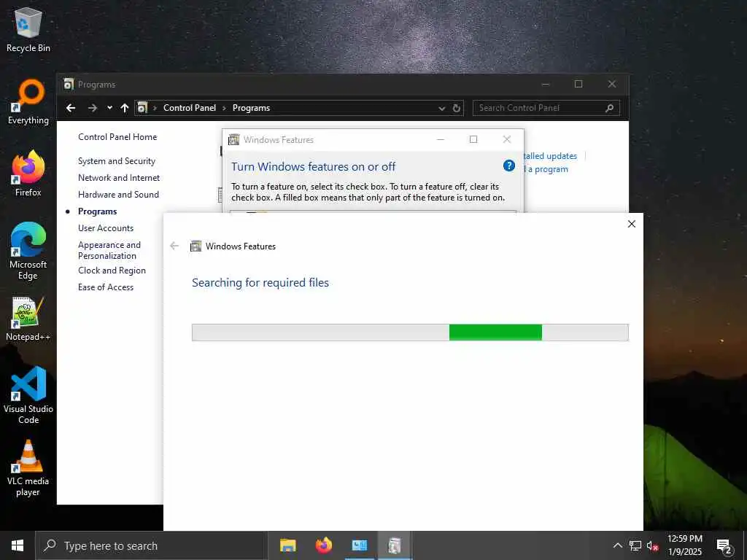Close the Searching for required files dialog

point(632,224)
